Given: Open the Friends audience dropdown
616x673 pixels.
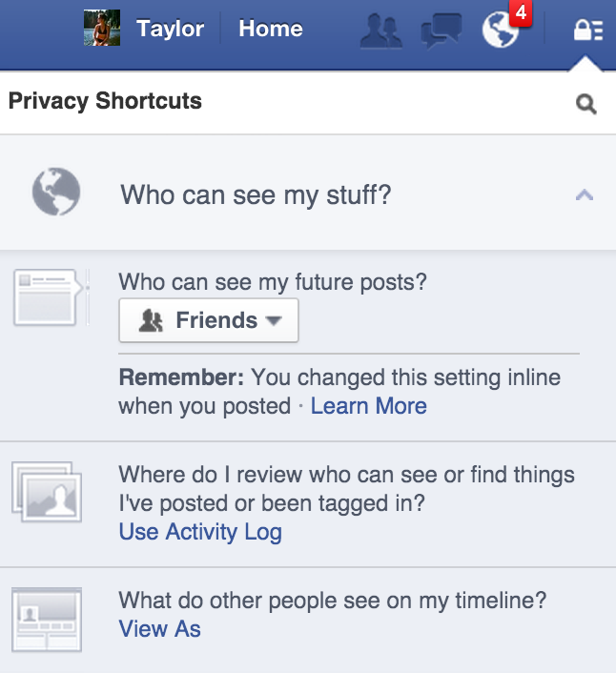Looking at the screenshot, I should [x=209, y=320].
